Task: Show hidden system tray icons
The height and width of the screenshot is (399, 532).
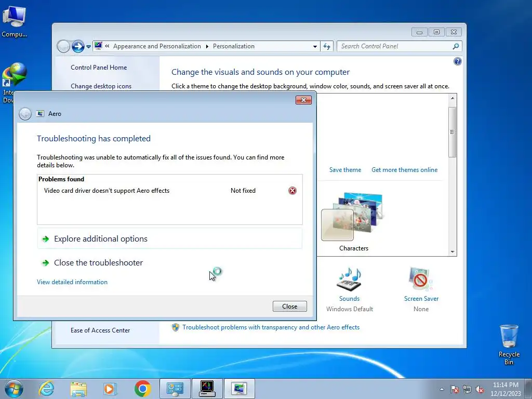Action: point(442,389)
